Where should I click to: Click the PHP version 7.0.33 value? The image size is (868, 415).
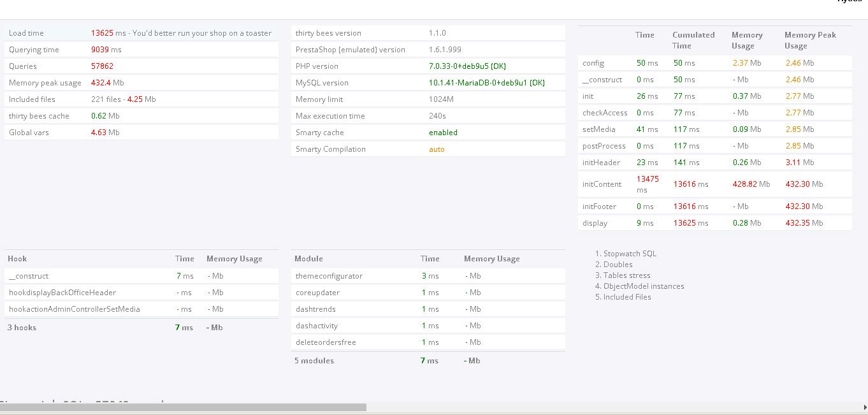tap(467, 66)
